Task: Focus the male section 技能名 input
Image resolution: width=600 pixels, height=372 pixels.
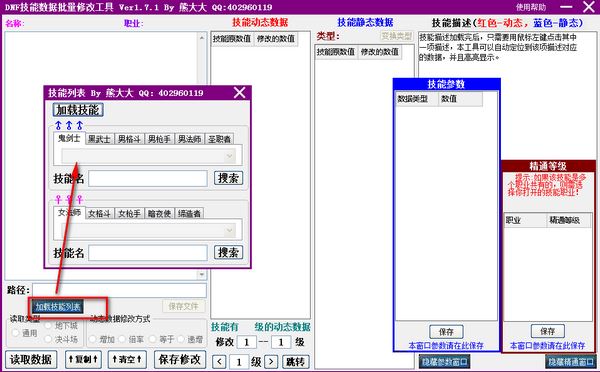Action: pos(148,179)
